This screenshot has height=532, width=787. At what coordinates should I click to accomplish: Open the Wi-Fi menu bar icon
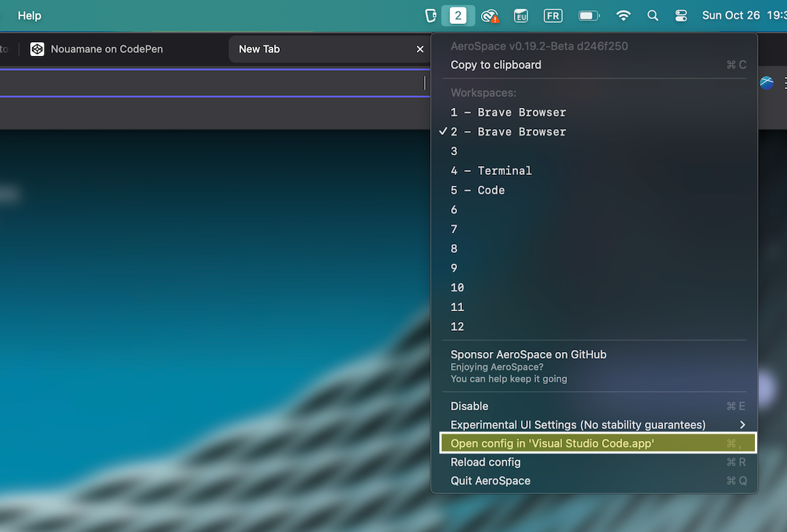623,15
